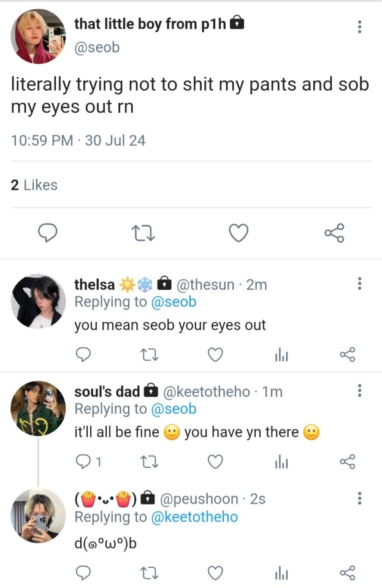The height and width of the screenshot is (588, 382).
Task: Open @keetotheho mention in peushoon's reply
Action: coord(194,516)
